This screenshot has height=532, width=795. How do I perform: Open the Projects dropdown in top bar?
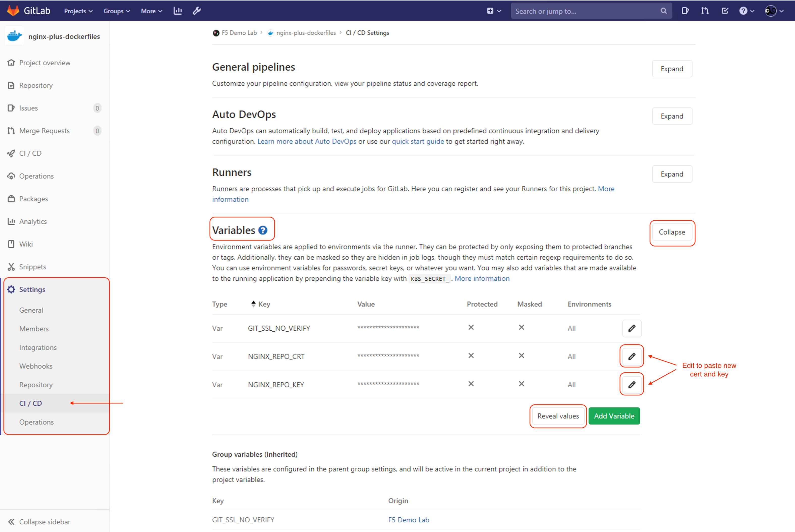78,11
